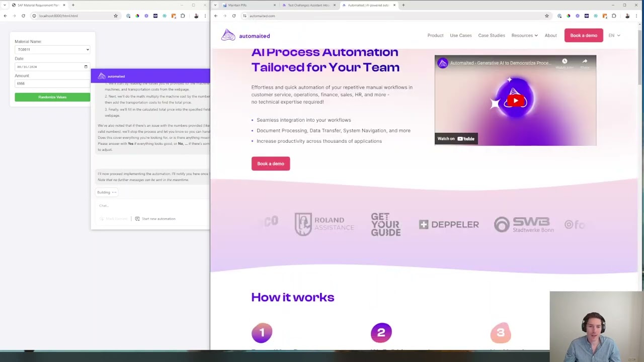
Task: Click Book a demo in the navbar
Action: 584,35
